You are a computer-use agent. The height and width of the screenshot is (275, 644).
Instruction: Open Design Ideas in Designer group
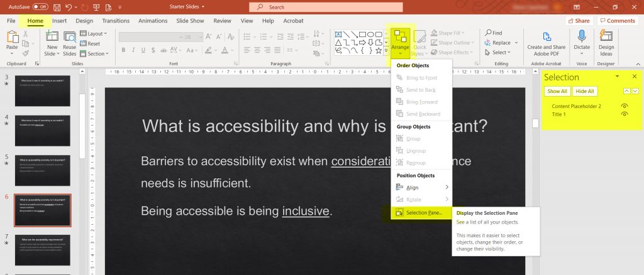606,40
